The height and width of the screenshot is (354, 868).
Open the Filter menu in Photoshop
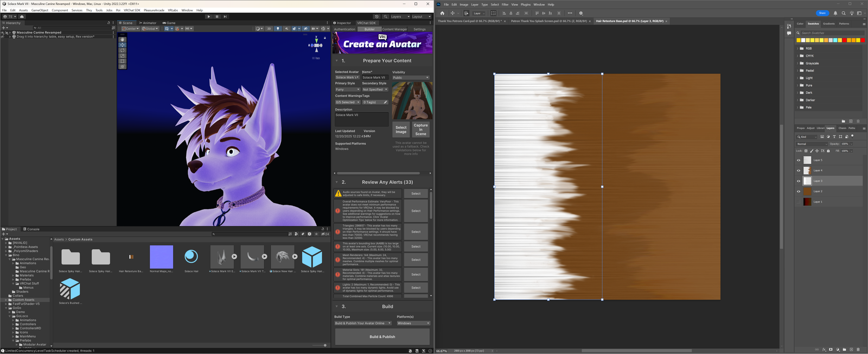click(505, 4)
